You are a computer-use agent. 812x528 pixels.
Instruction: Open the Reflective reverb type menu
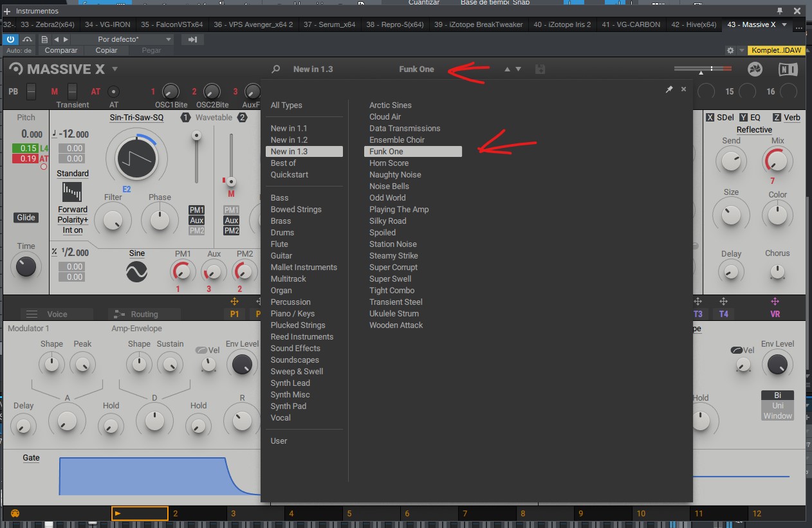tap(754, 129)
